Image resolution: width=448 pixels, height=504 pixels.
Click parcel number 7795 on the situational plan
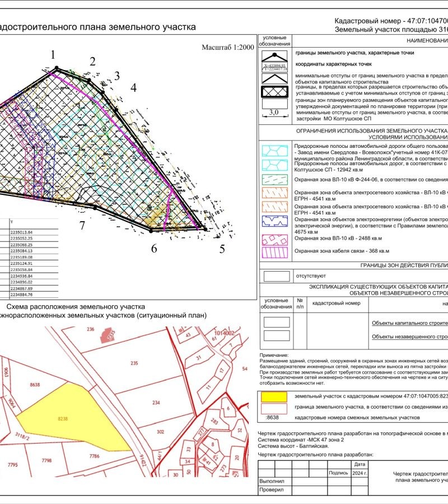coord(13,464)
